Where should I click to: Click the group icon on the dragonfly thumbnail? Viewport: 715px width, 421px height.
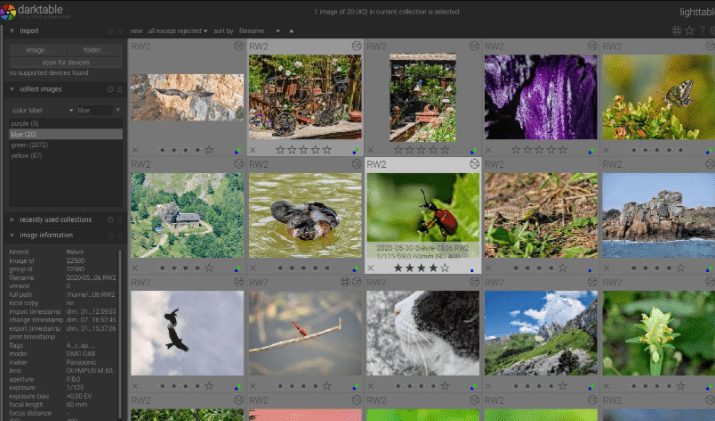click(x=345, y=282)
